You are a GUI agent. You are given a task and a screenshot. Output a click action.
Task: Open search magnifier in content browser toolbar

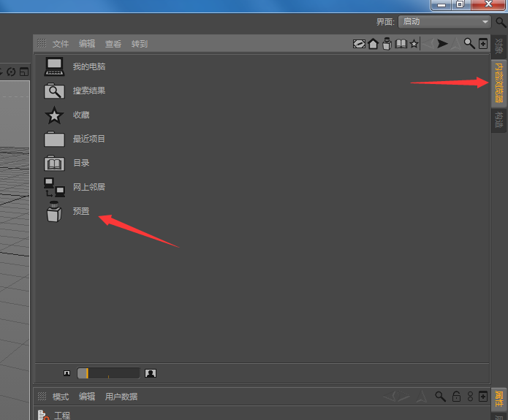469,43
